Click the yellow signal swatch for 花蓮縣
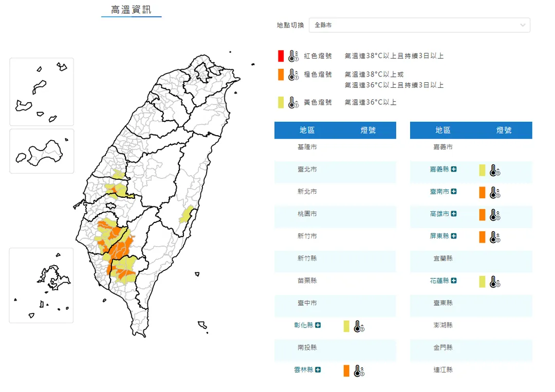 tap(482, 282)
